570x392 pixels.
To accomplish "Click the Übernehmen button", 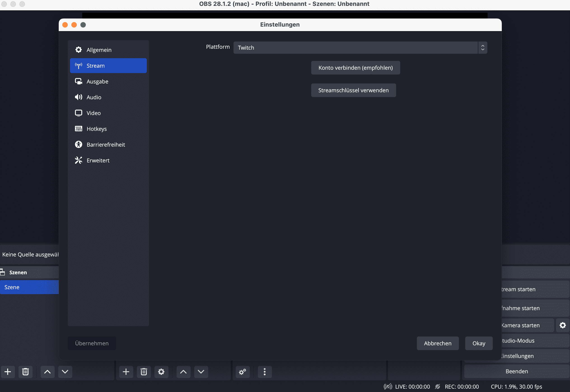I will 92,343.
